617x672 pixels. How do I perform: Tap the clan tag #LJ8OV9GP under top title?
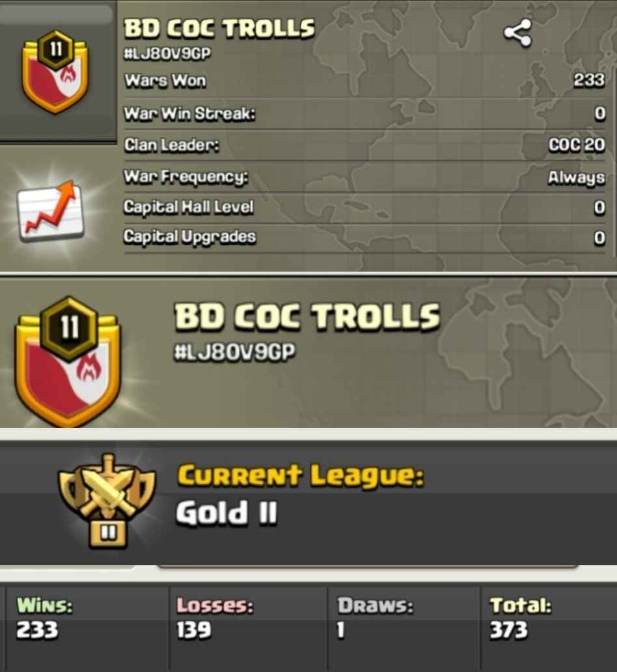click(x=167, y=54)
